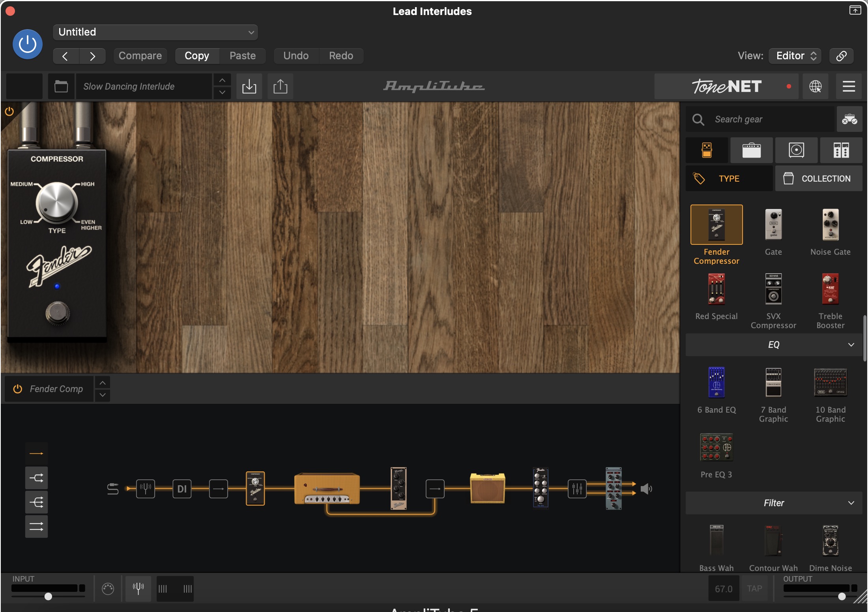Screen dimensions: 868x612
Task: Collapse the EQ category
Action: click(774, 345)
